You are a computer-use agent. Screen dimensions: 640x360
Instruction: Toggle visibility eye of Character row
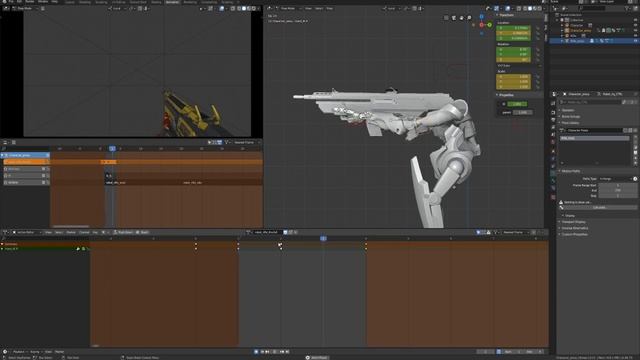pos(635,25)
